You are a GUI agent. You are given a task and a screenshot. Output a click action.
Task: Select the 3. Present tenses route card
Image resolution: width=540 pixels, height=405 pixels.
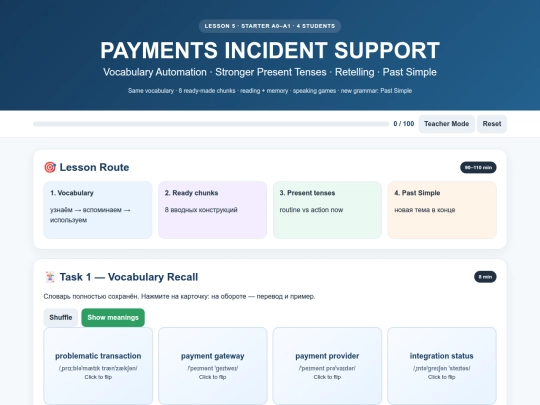(327, 210)
